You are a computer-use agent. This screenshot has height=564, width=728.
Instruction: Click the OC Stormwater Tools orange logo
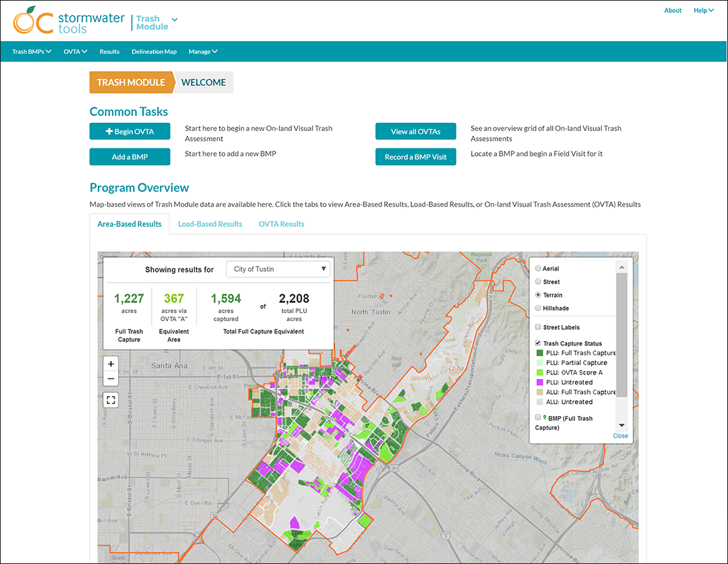[x=32, y=20]
